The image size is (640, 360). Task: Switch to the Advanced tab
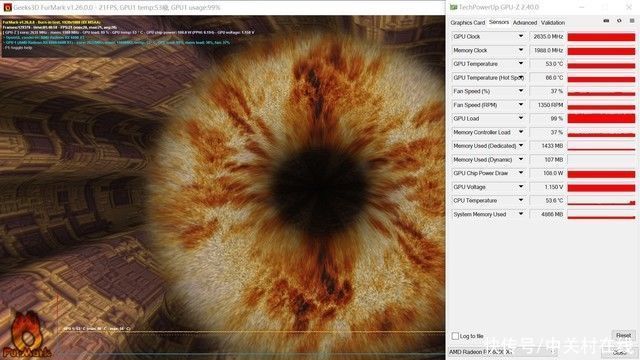pos(525,23)
